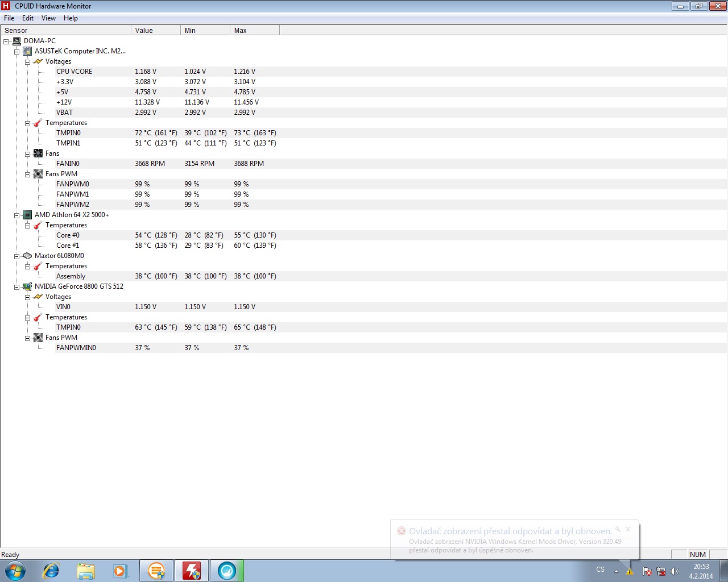Collapse the ASUSTeK Computer INC. node
The height and width of the screenshot is (582, 728).
(x=17, y=52)
